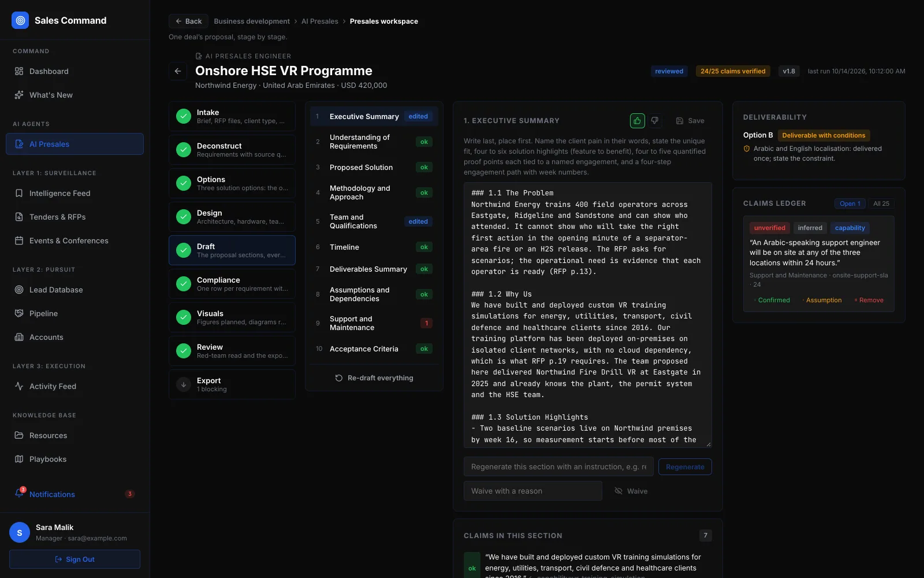Open Intelligence Feed

pos(74,193)
